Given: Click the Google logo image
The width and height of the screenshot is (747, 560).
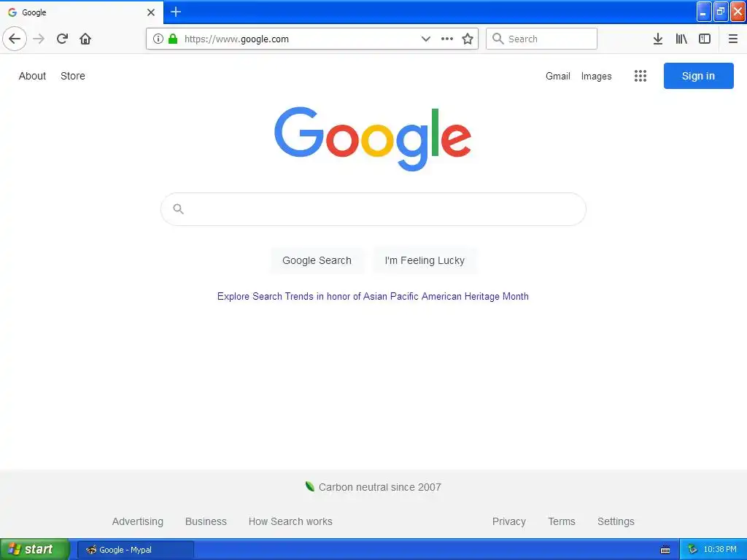Looking at the screenshot, I should pyautogui.click(x=373, y=139).
